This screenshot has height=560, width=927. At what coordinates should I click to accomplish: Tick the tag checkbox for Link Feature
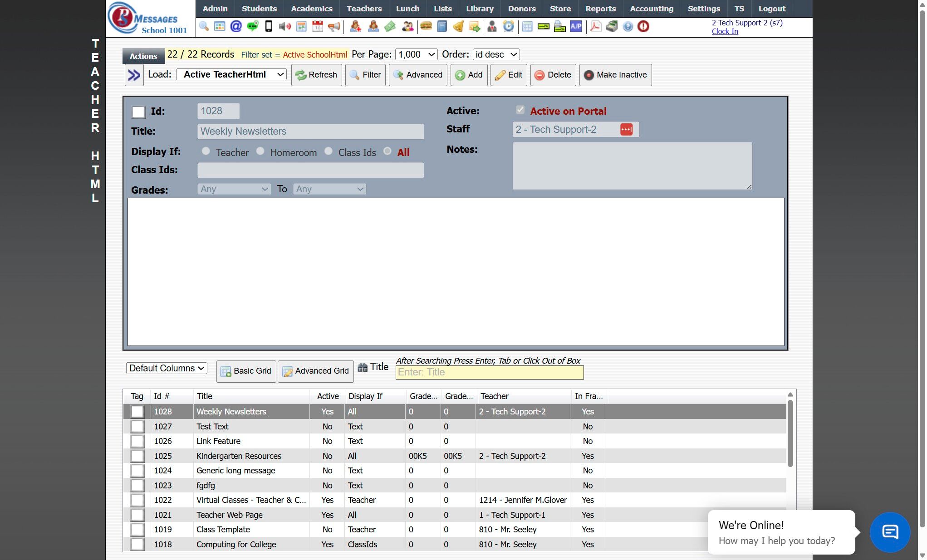(137, 441)
